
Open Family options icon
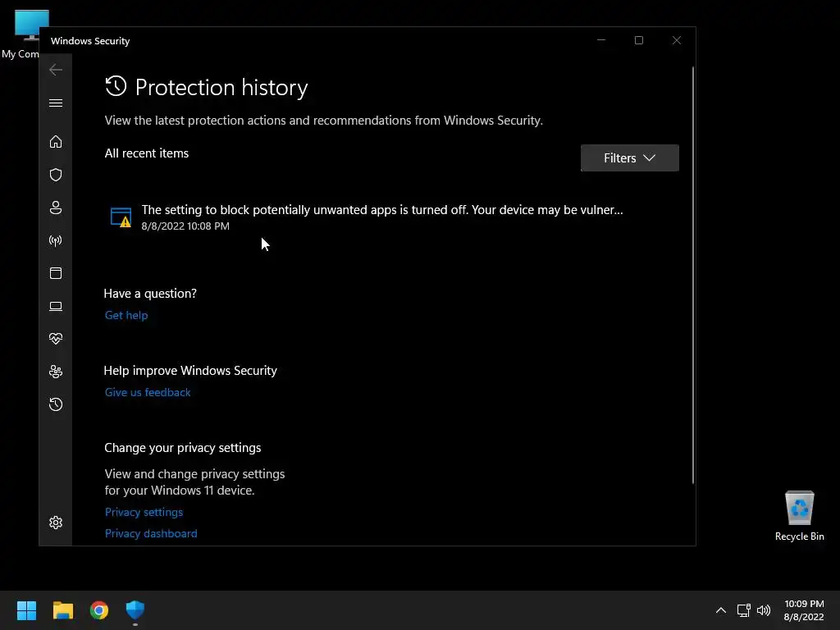point(56,372)
